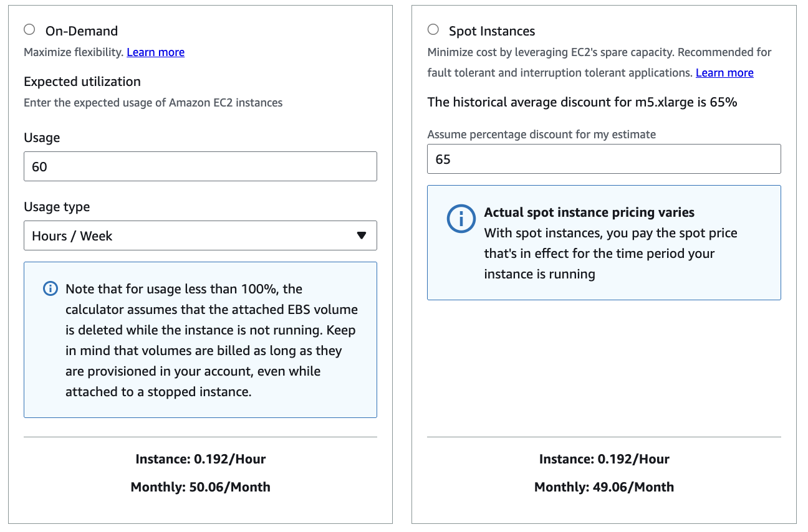
Task: Click the Monthly 49.06/Month total
Action: pyautogui.click(x=604, y=487)
